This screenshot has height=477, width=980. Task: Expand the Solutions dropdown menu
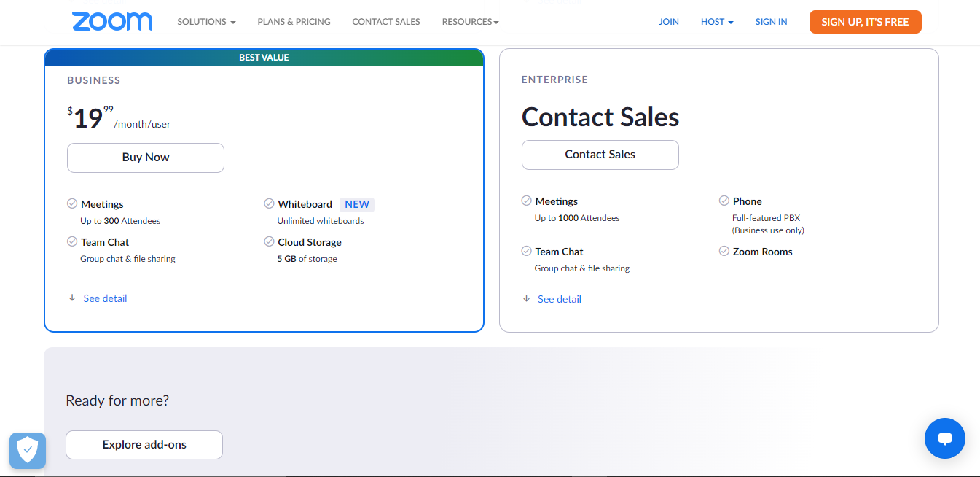click(x=206, y=22)
